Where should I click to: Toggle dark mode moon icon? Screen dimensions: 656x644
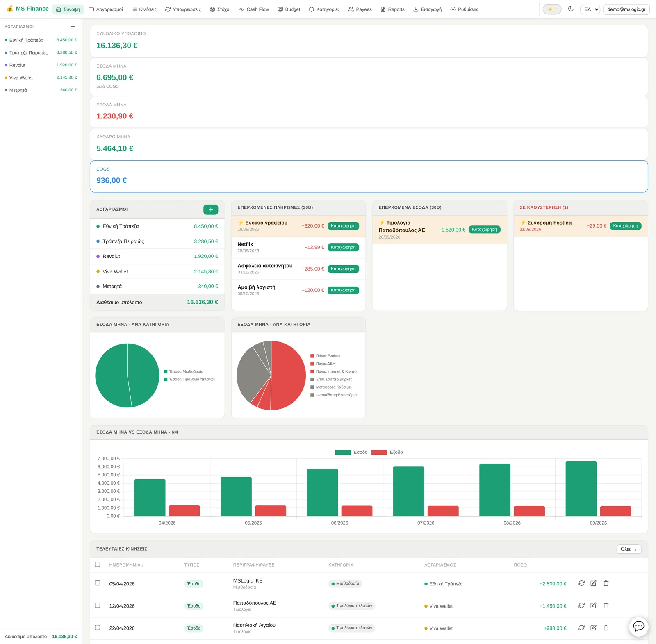[571, 9]
